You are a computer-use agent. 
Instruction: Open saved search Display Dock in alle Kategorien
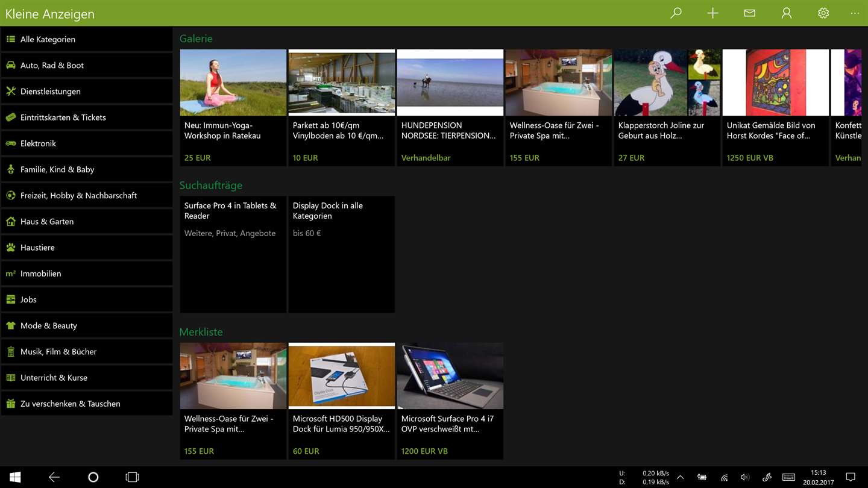[342, 254]
